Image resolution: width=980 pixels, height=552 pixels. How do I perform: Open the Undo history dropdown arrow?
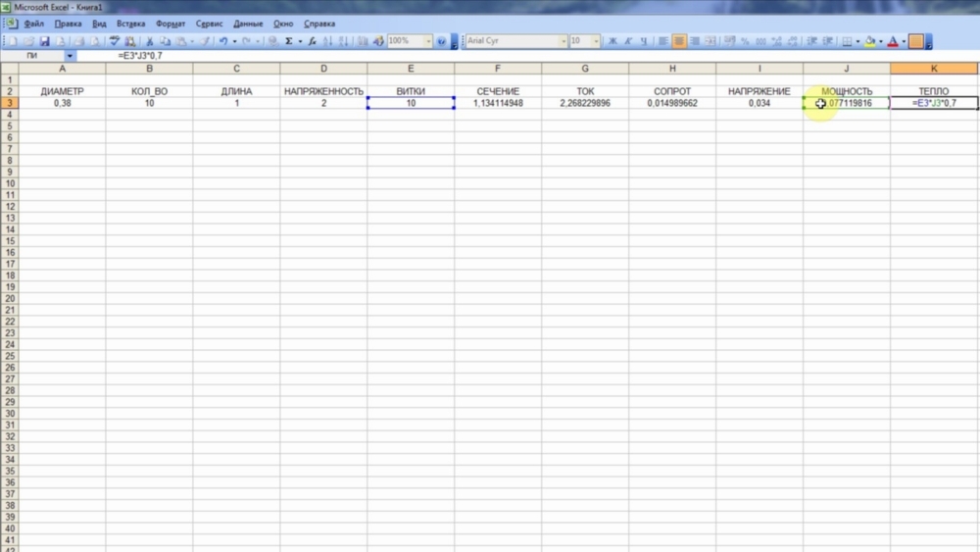[x=234, y=40]
